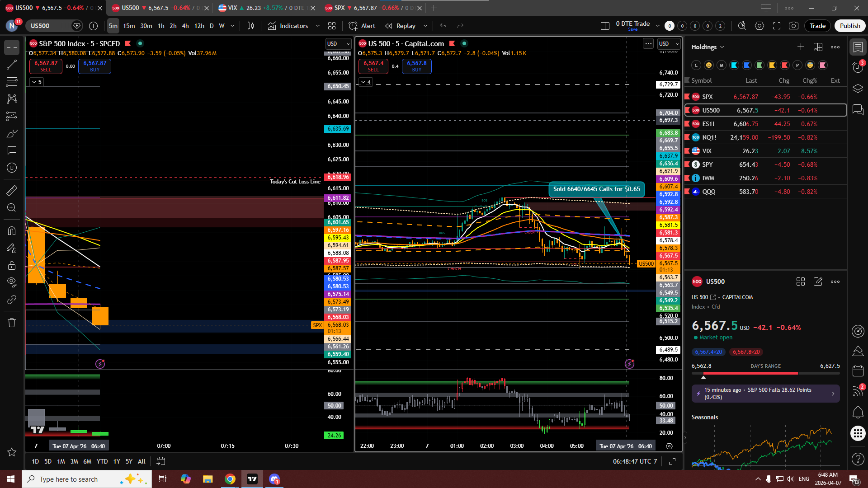868x488 pixels.
Task: Toggle lock all drawing tools
Action: tap(12, 266)
